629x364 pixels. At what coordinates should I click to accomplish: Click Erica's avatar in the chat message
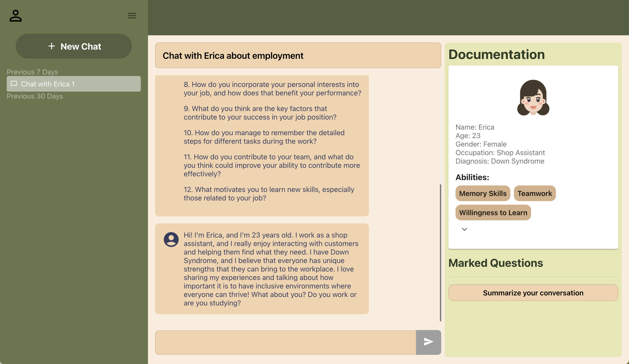(x=171, y=240)
